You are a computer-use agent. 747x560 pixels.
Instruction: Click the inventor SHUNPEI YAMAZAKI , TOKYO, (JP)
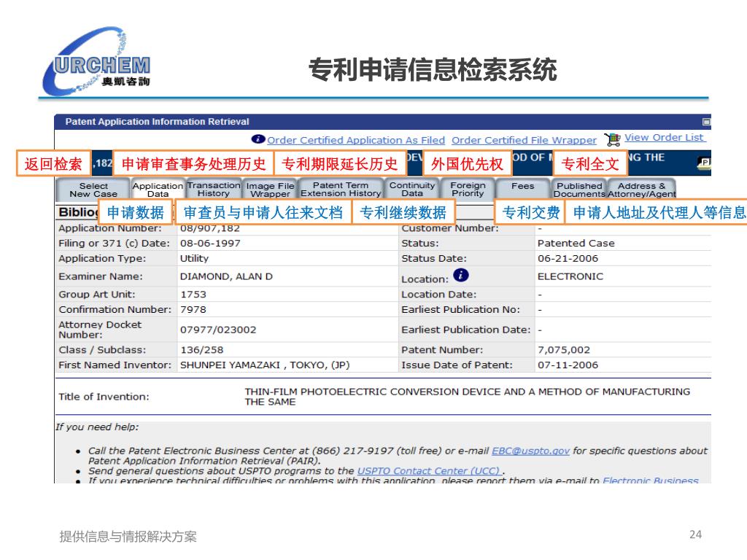point(265,365)
